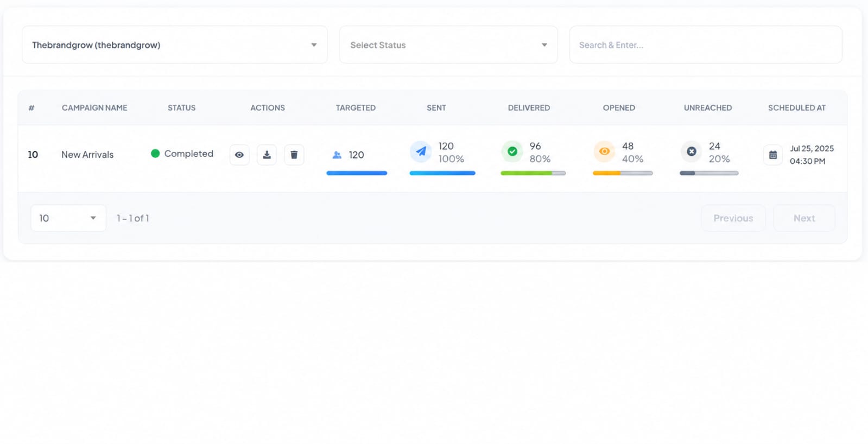Open the Thebrandgrow account dropdown
Image resolution: width=868 pixels, height=444 pixels.
point(175,45)
